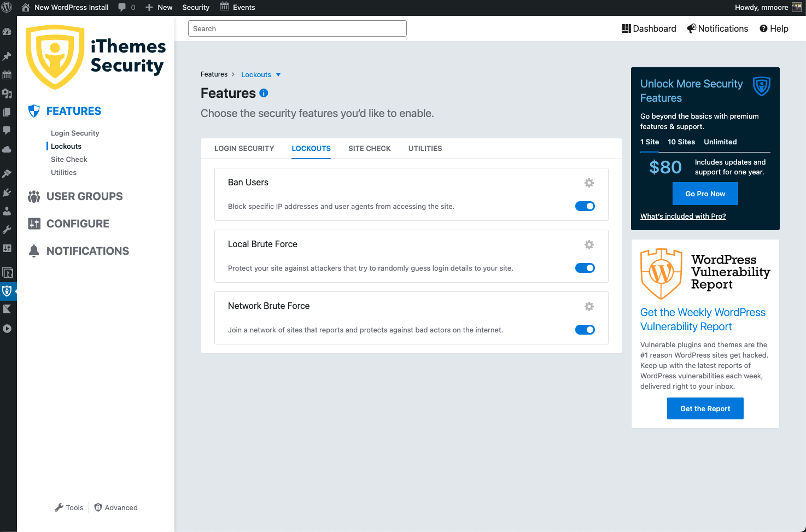Open the Security admin bar menu
The height and width of the screenshot is (532, 806).
[196, 8]
